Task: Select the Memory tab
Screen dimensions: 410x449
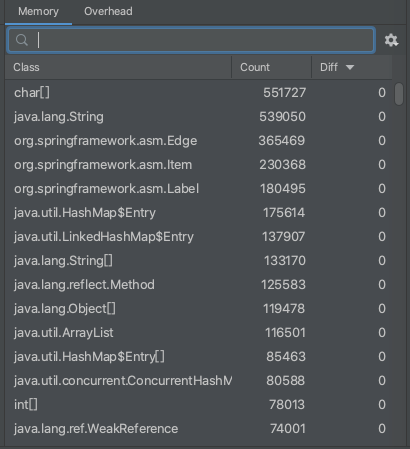Action: [38, 11]
